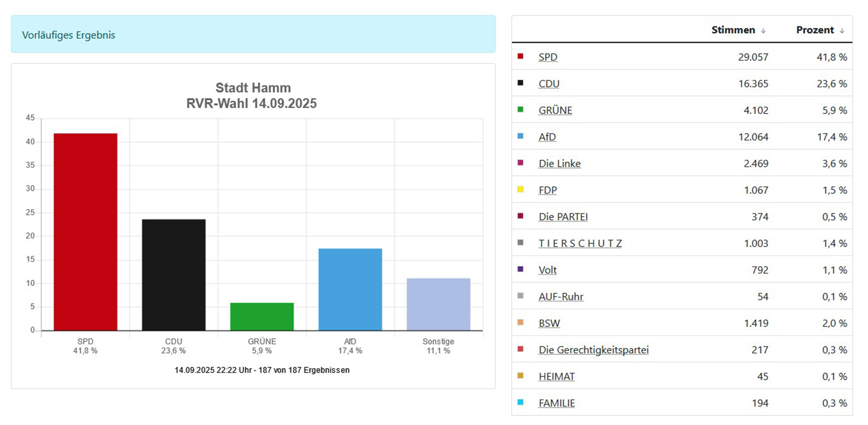The height and width of the screenshot is (425, 868).
Task: Click the Vorläufiges Ergebnis banner
Action: pyautogui.click(x=253, y=34)
